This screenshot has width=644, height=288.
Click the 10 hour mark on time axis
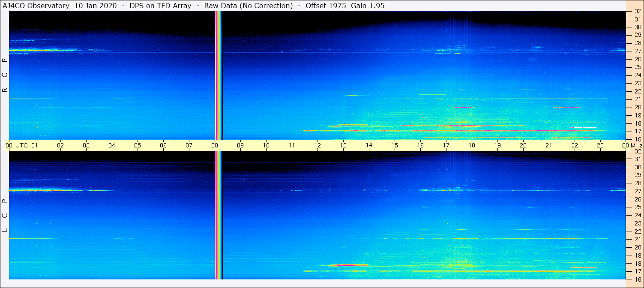[266, 145]
